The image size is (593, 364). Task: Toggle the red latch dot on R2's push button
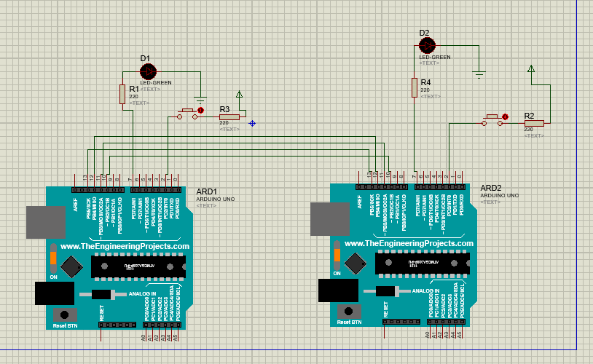click(x=506, y=116)
